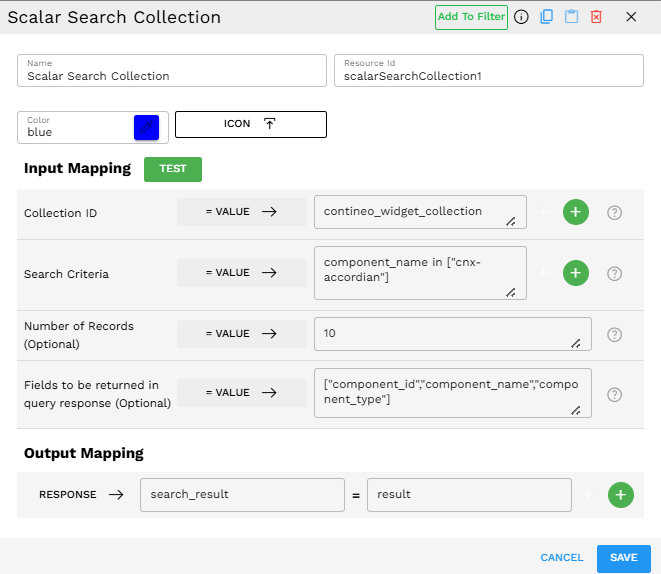661x574 pixels.
Task: Save the Scalar Search Collection settings
Action: point(623,558)
